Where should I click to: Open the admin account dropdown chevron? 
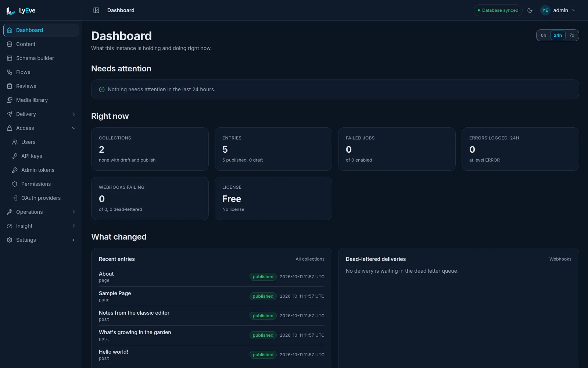pyautogui.click(x=574, y=10)
